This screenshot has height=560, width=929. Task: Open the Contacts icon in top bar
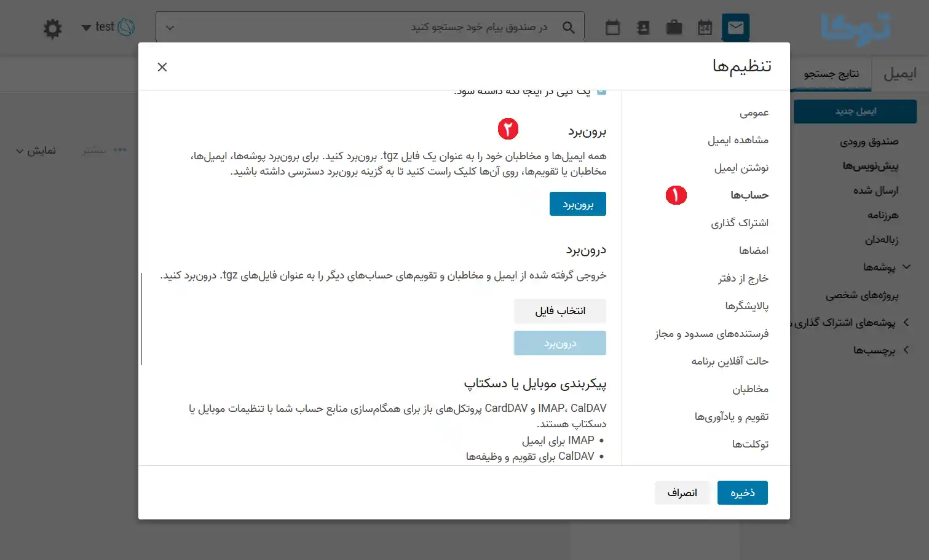click(x=643, y=28)
